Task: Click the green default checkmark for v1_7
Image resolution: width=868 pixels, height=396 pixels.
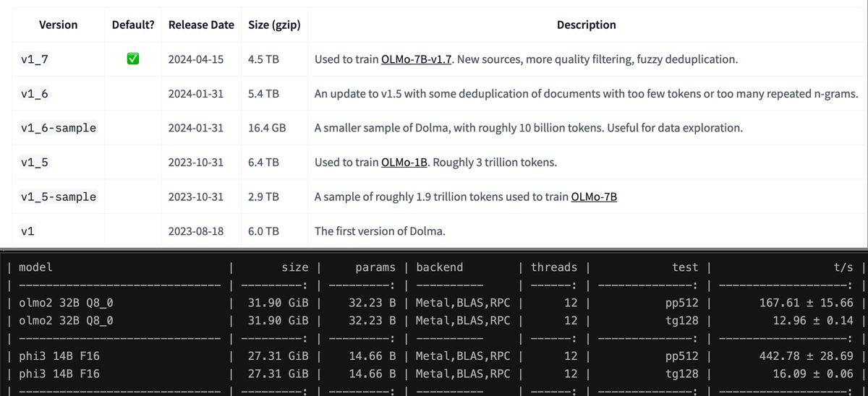Action: [x=132, y=59]
